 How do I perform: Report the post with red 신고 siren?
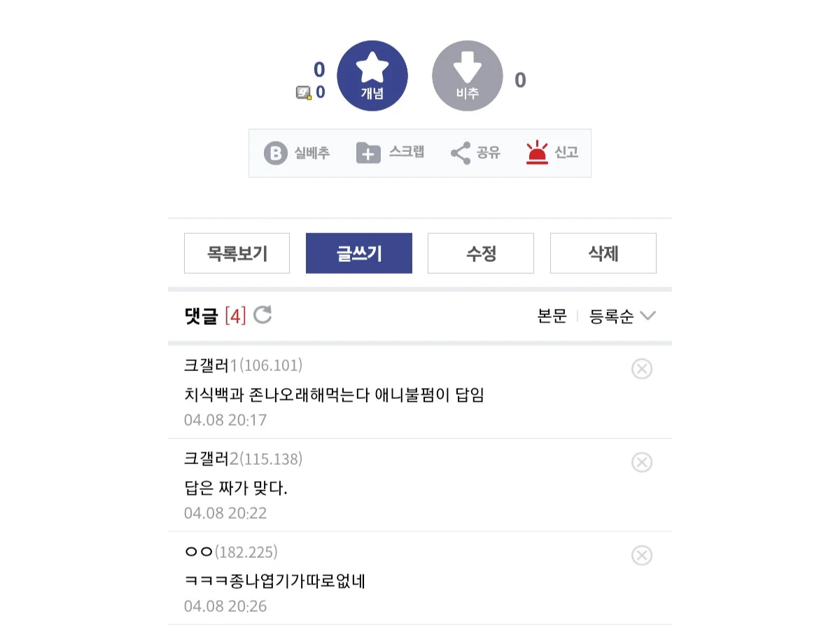(x=537, y=153)
